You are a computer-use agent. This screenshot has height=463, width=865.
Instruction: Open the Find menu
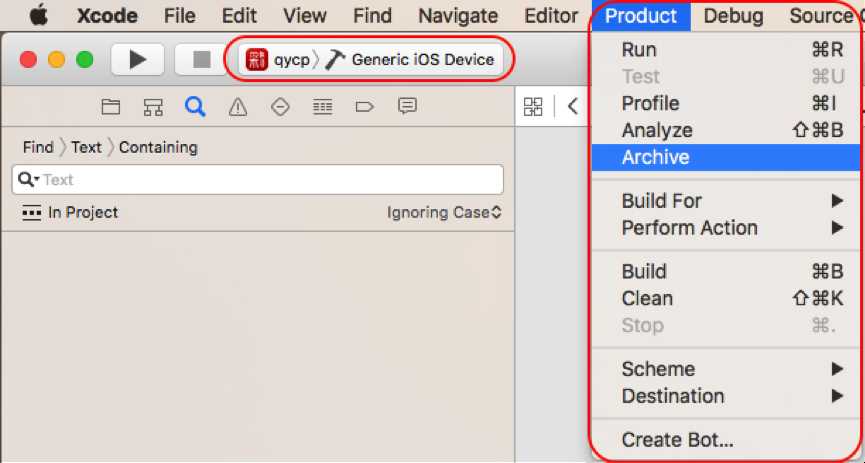(x=372, y=16)
